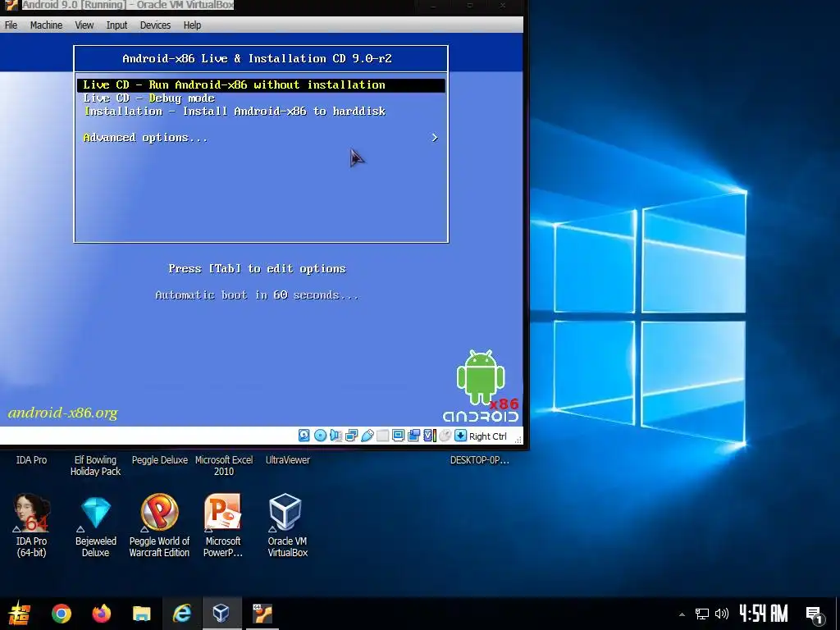Show hidden system tray icons chevron

682,614
